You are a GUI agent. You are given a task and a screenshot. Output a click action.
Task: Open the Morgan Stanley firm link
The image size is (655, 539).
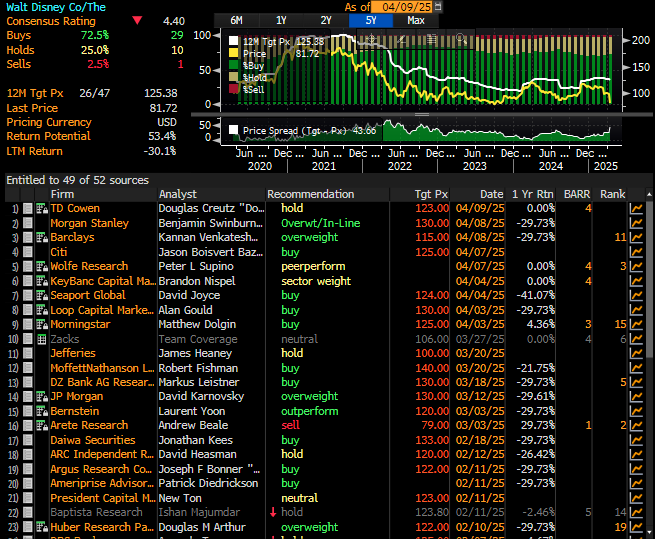(x=89, y=223)
